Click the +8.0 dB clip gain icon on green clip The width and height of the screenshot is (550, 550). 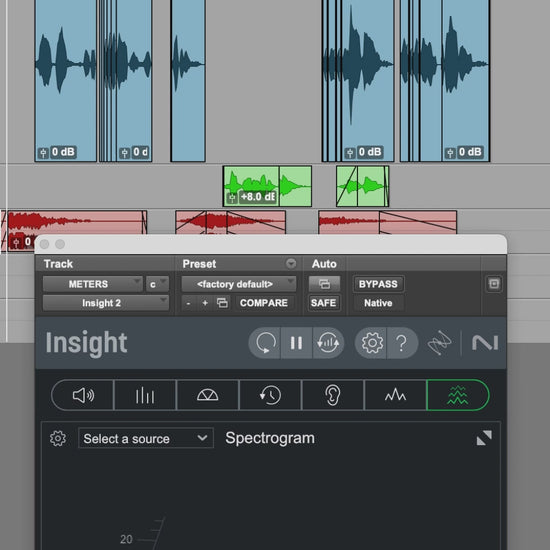click(232, 198)
